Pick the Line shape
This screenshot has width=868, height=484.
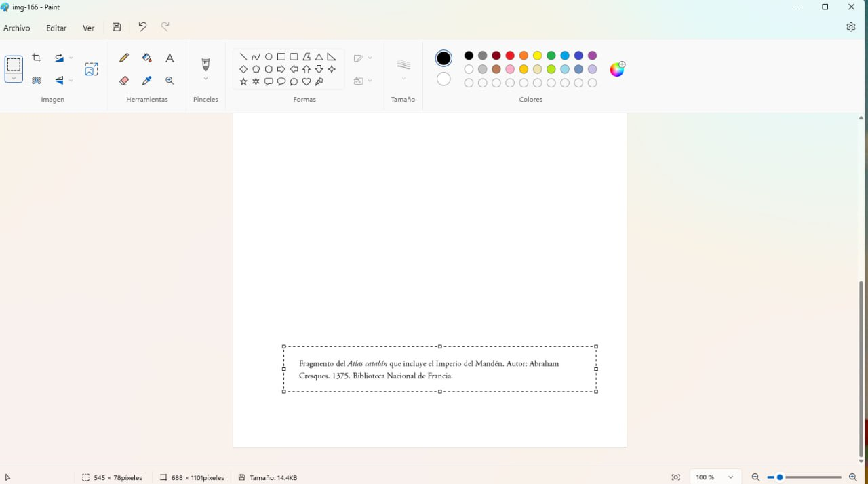click(243, 57)
